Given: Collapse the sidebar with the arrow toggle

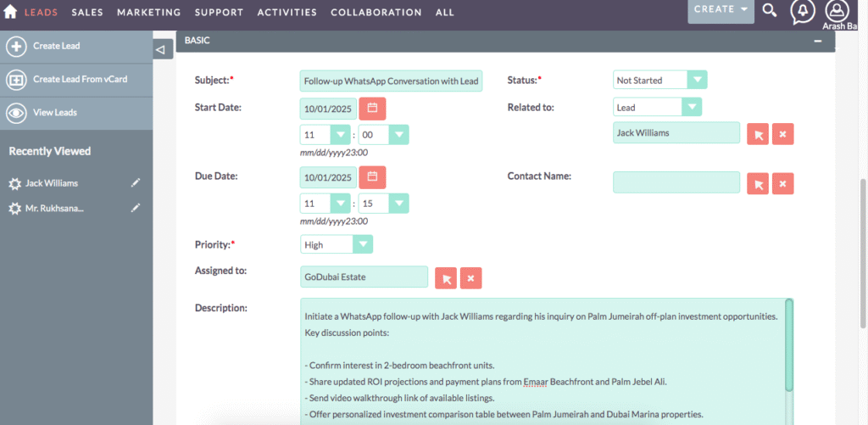Looking at the screenshot, I should coord(163,49).
